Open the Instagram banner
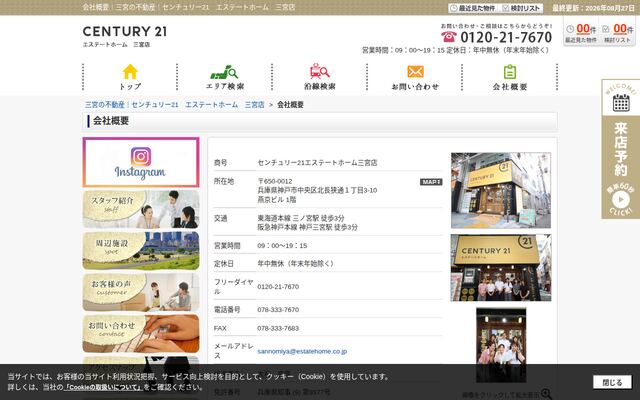This screenshot has height=400, width=640. [141, 162]
